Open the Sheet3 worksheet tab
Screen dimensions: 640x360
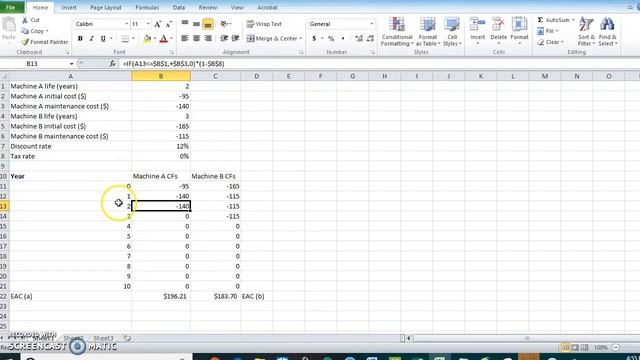click(x=103, y=338)
